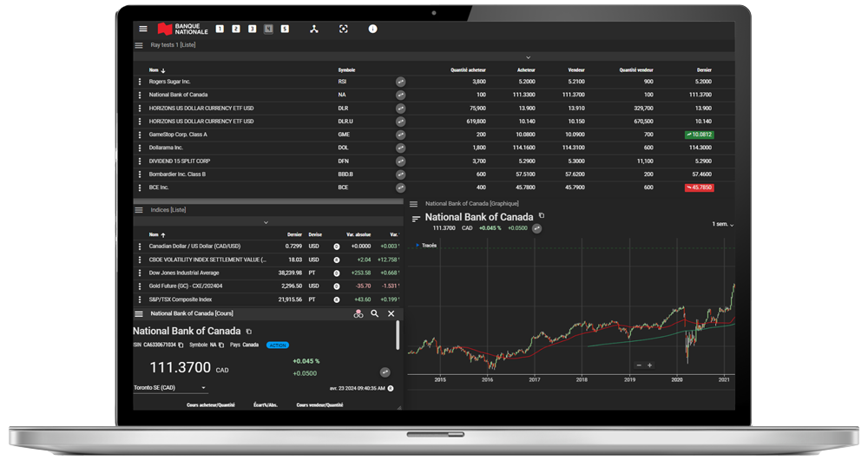Open row options for BCE Inc.
Viewport: 868px width, 467px height.
140,187
